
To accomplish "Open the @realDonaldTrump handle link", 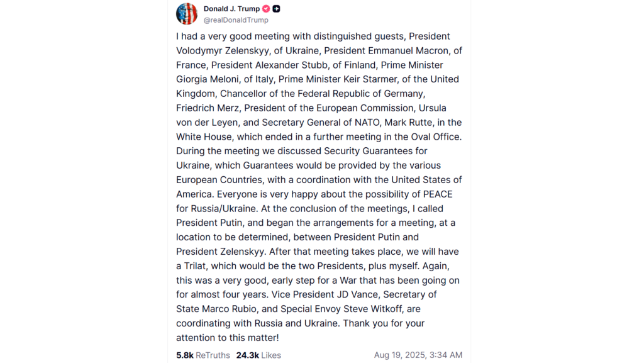I will tap(236, 20).
